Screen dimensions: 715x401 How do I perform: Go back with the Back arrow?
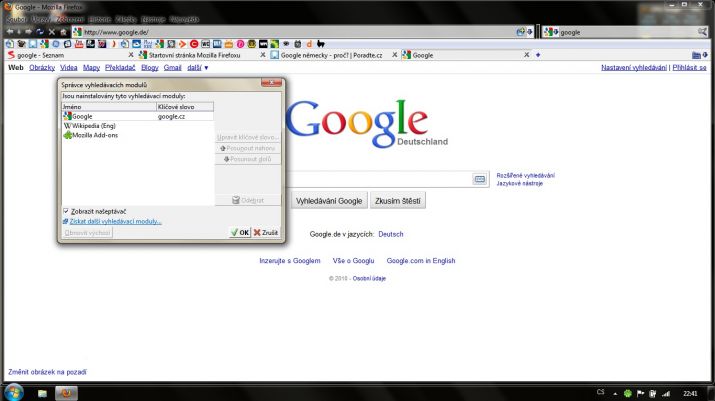[10, 32]
